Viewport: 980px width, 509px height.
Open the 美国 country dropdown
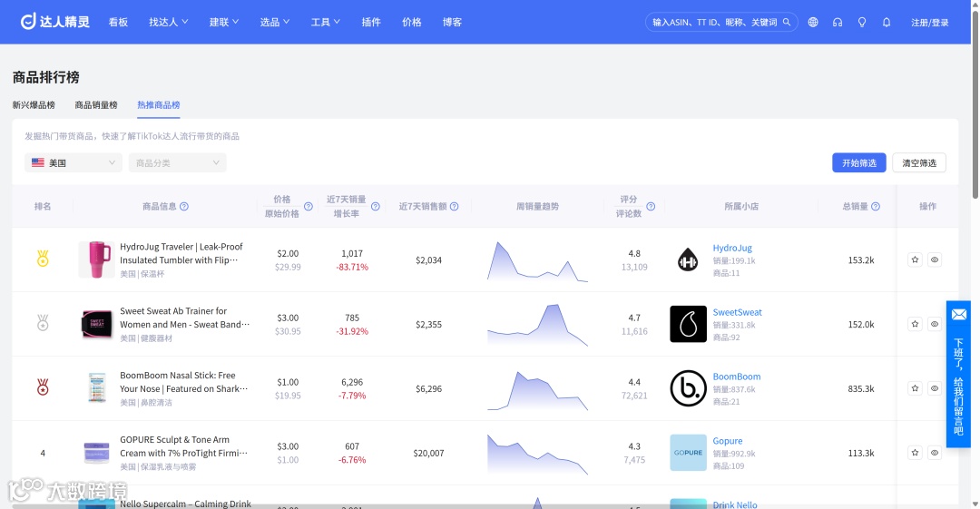coord(73,162)
